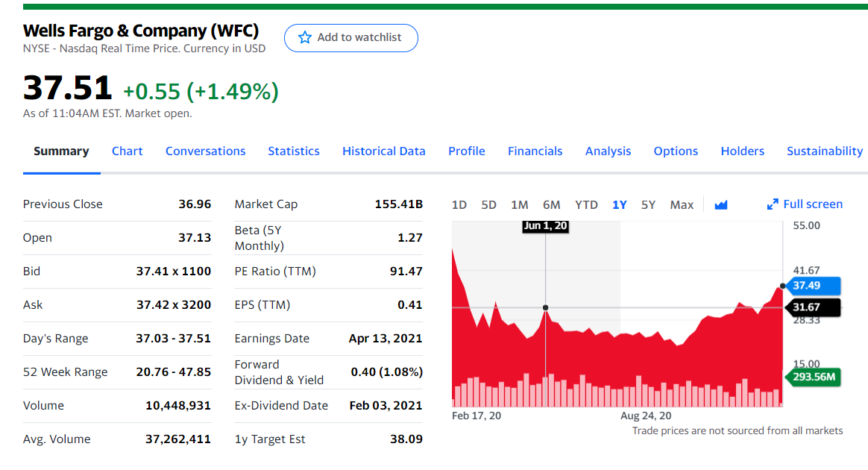
Task: Click Forward Dividend & Yield 0.40 (1.08%)
Action: tap(387, 372)
